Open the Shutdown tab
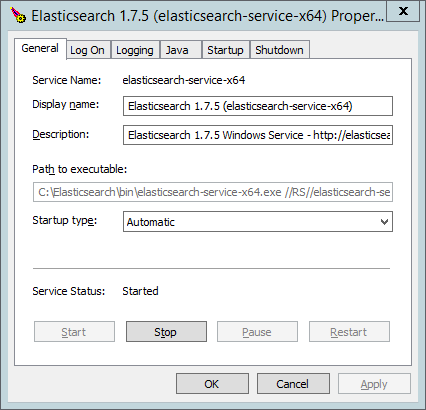 click(279, 50)
